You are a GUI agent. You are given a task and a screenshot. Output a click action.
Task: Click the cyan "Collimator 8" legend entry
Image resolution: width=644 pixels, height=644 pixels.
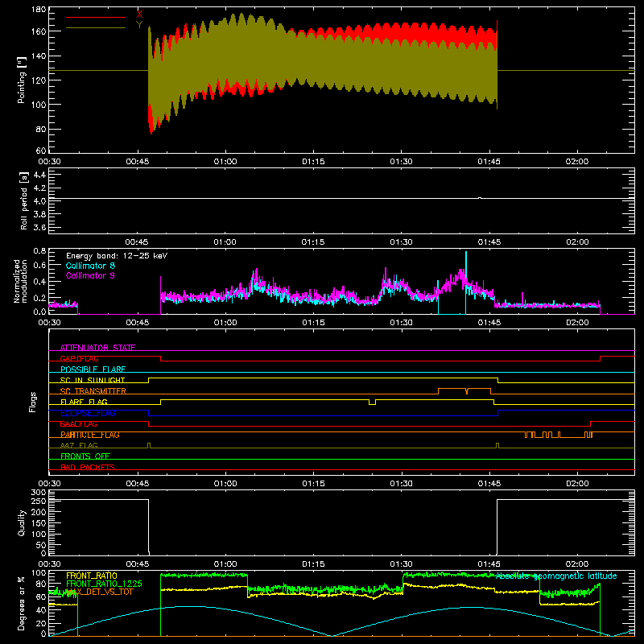[90, 266]
